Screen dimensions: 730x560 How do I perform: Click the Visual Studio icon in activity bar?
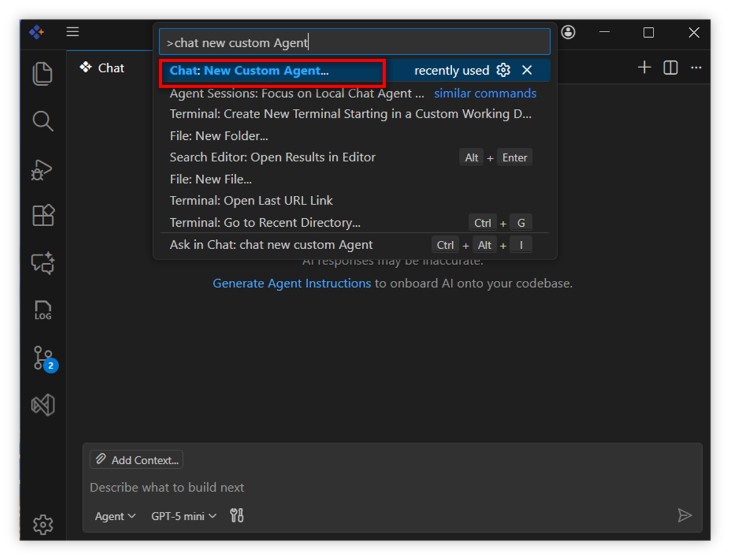pos(43,405)
